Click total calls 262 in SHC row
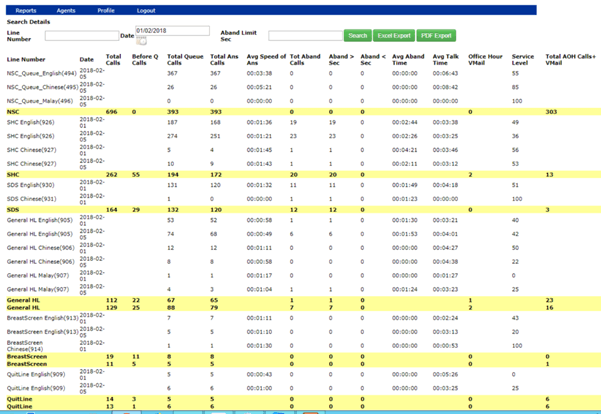The width and height of the screenshot is (601, 414). point(111,174)
